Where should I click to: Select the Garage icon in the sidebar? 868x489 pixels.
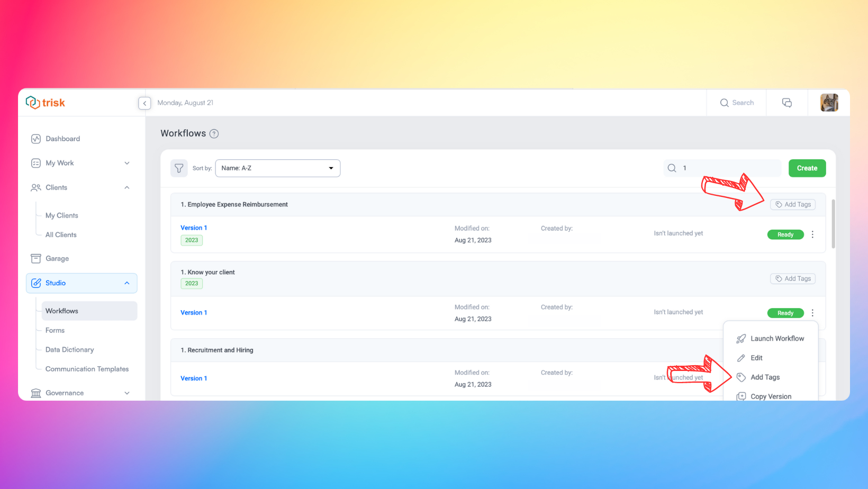[36, 258]
